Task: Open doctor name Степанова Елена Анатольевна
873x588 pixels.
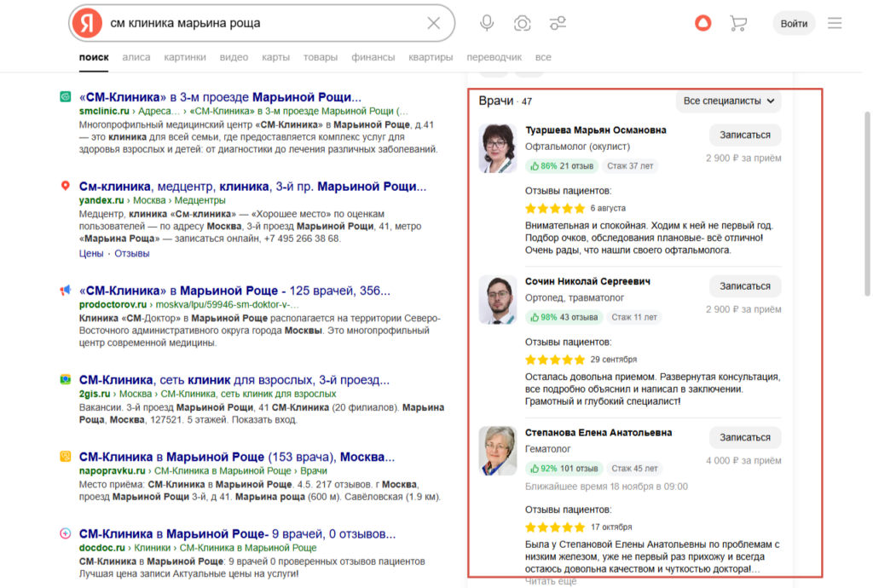Action: 598,433
